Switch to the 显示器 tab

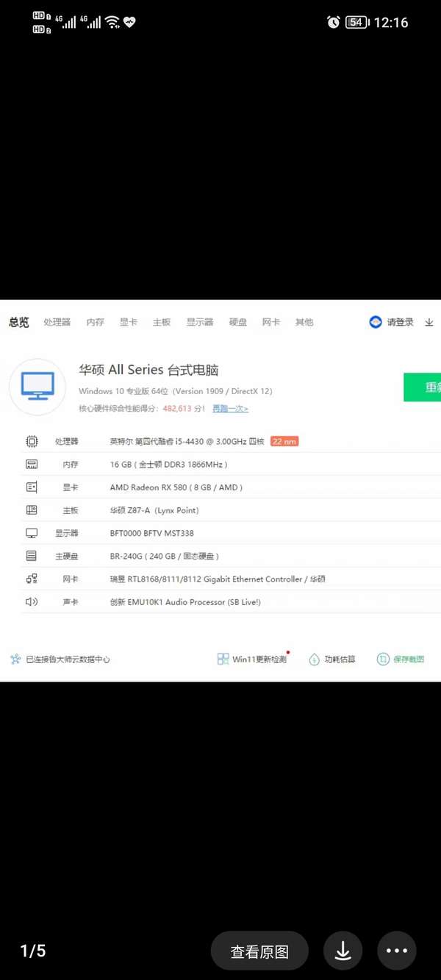[200, 322]
